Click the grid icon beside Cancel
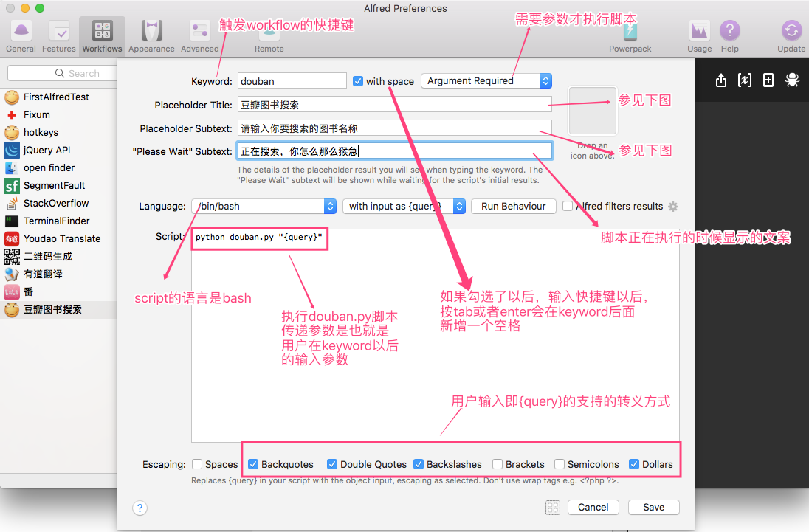The image size is (809, 532). coord(553,507)
